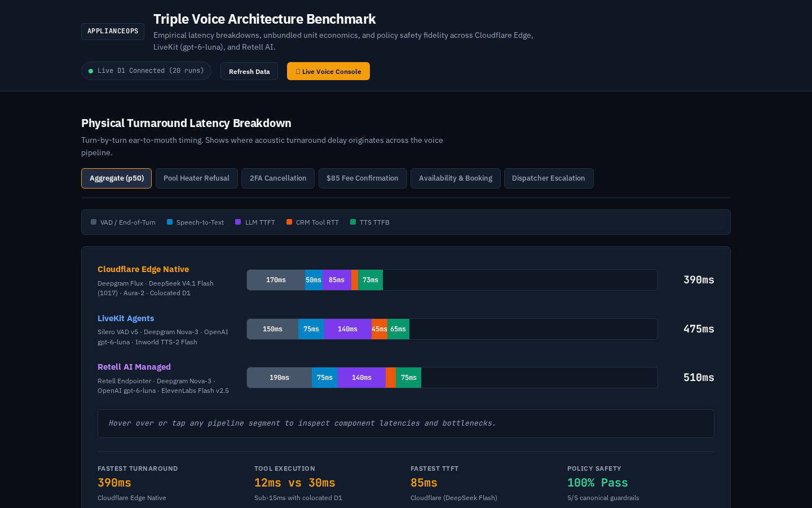Screen dimensions: 812x508
Task: Switch to Availability & Booking tab
Action: (x=456, y=178)
